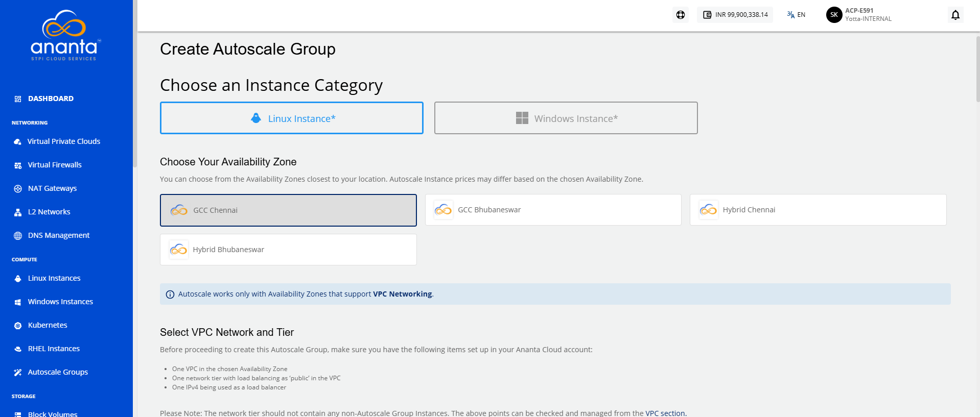The height and width of the screenshot is (417, 980).
Task: Open Block Volumes in sidebar
Action: tap(53, 413)
